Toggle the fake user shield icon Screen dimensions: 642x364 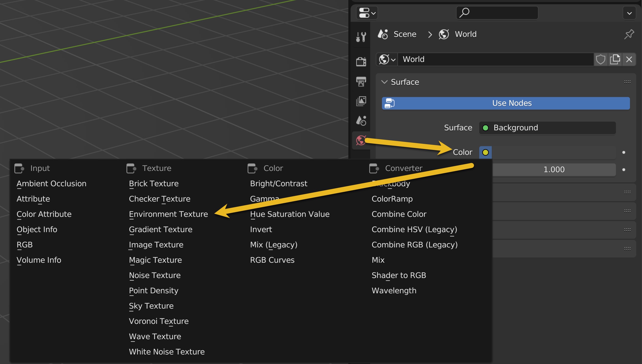coord(600,59)
